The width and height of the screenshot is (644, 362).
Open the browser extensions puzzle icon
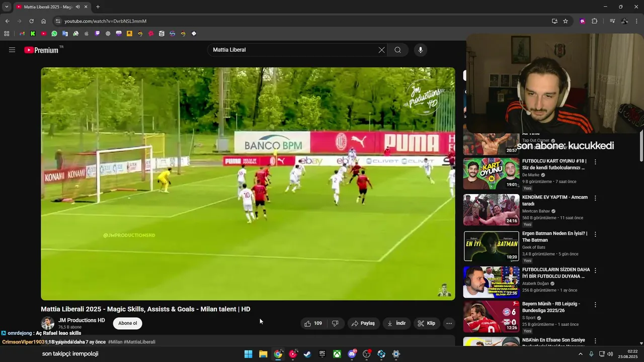point(595,21)
